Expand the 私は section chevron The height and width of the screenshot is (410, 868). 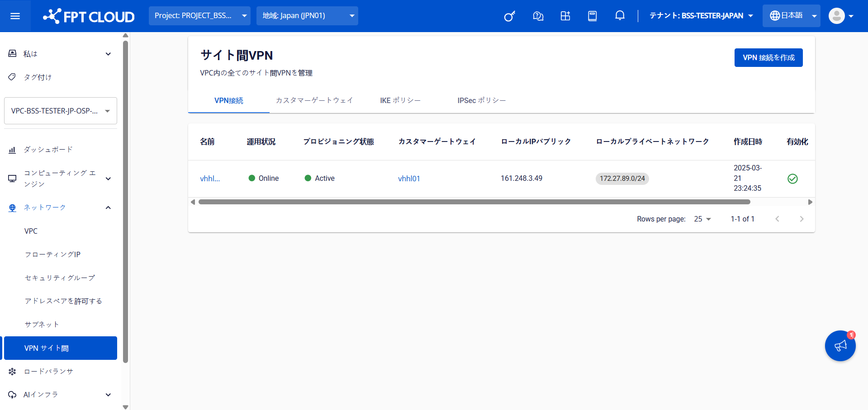tap(108, 54)
